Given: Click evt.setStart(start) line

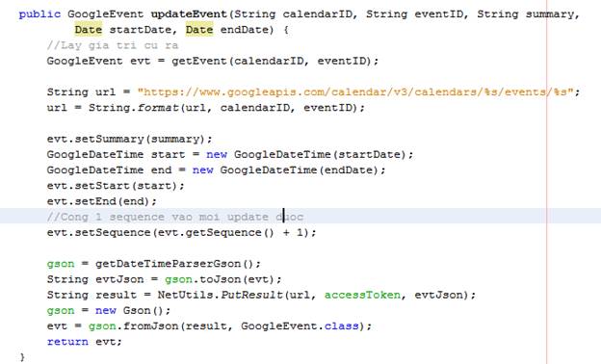Looking at the screenshot, I should 116,186.
